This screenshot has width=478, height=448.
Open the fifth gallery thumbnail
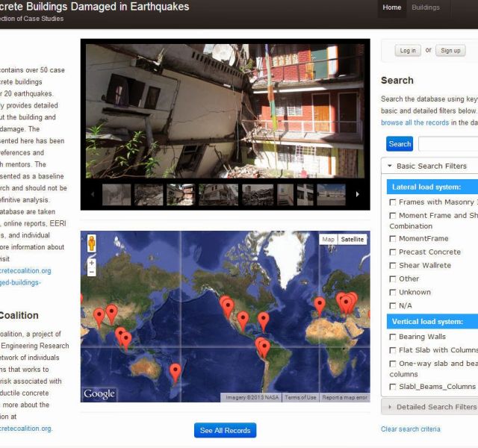coord(258,194)
